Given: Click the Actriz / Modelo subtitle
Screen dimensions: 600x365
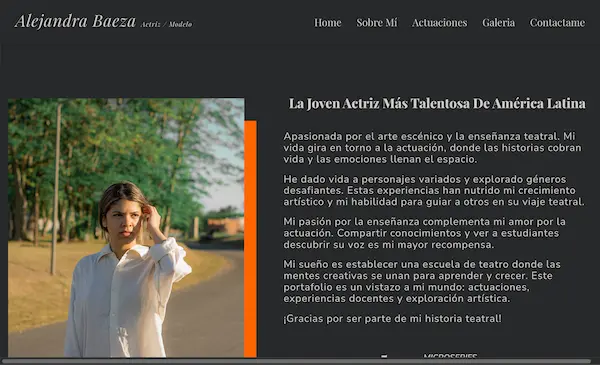Looking at the screenshot, I should coord(166,24).
